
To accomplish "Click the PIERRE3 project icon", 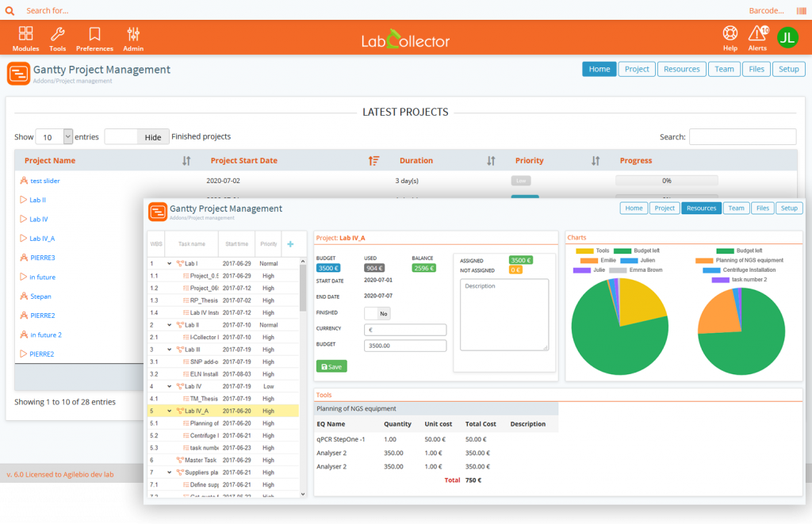I will click(24, 258).
